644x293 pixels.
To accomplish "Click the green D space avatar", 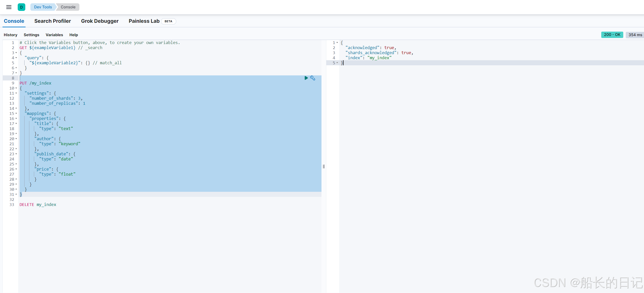I will (22, 7).
